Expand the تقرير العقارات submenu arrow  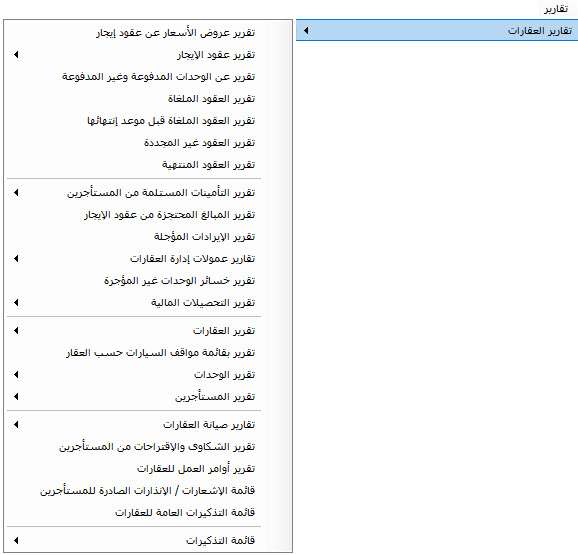click(x=16, y=330)
